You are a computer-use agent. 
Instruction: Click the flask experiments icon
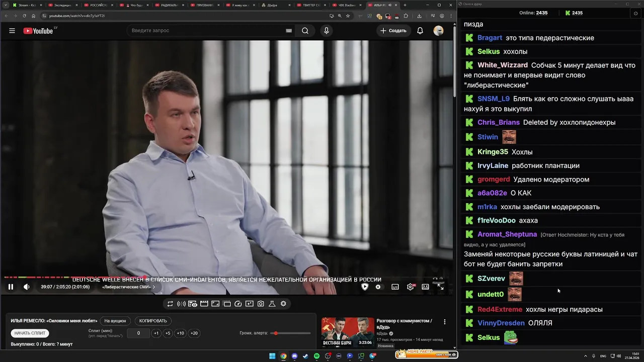click(272, 304)
